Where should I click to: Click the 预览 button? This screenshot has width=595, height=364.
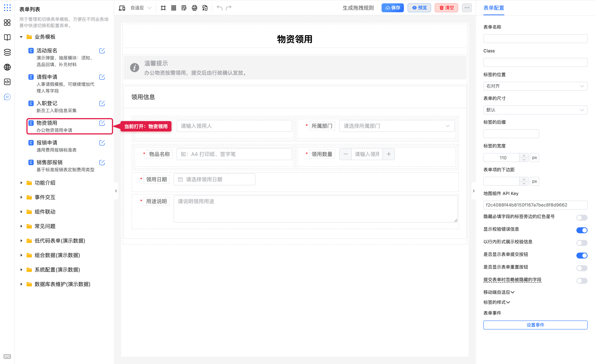(419, 8)
